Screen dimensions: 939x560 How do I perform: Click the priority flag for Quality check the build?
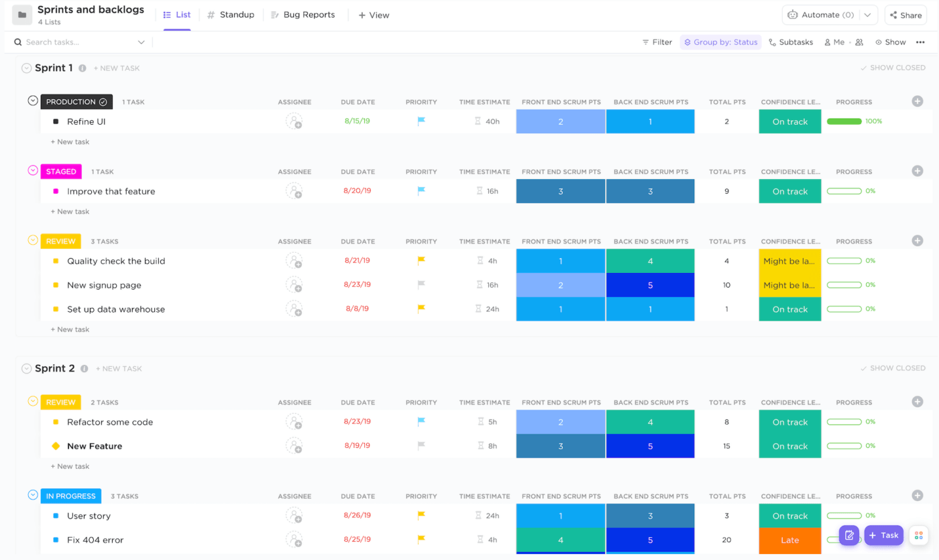click(x=421, y=261)
